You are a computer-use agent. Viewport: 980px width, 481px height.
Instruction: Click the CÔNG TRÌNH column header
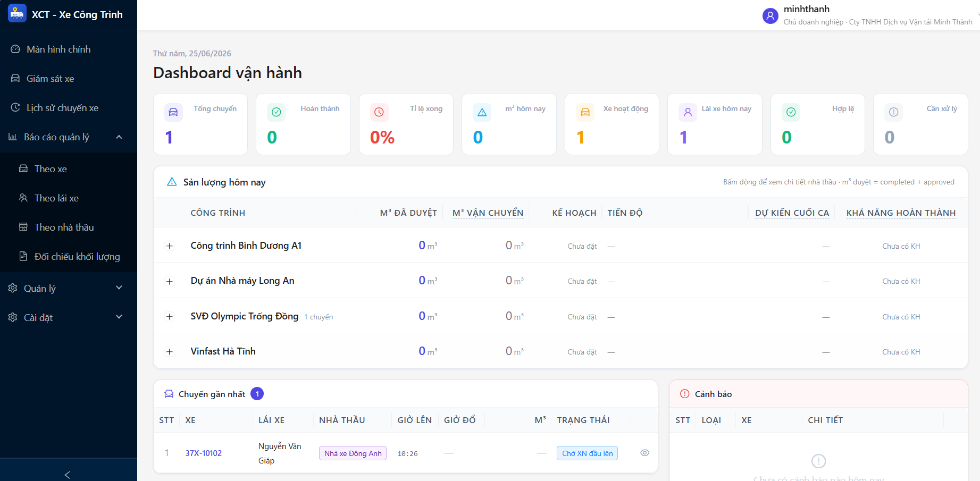pos(218,213)
